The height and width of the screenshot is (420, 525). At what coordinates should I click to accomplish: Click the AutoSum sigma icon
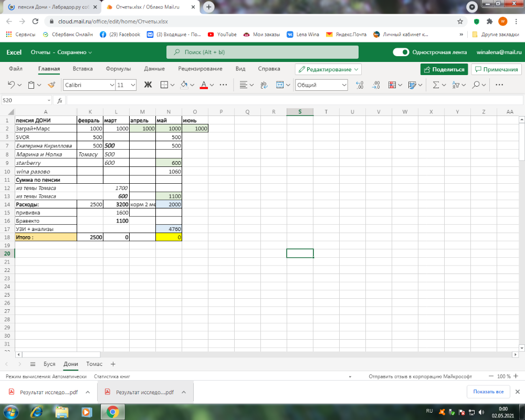pos(435,85)
